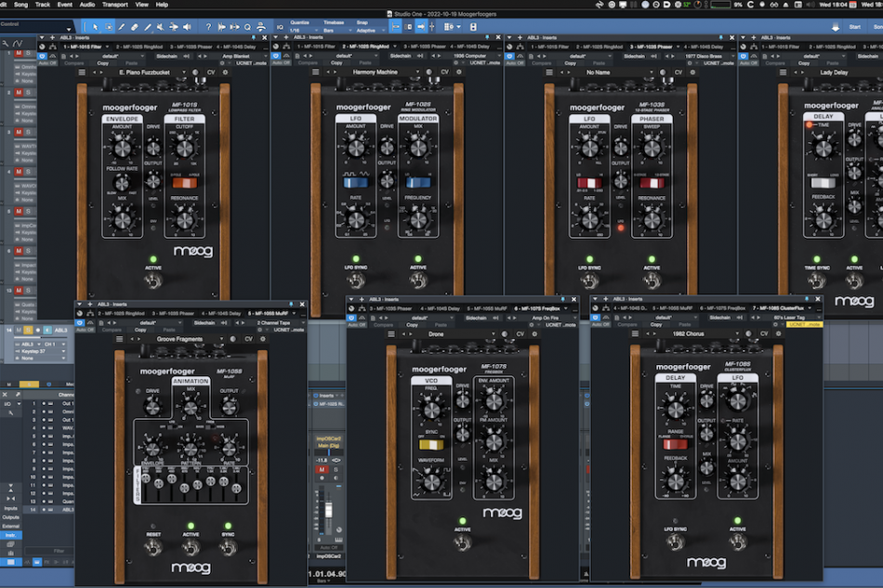883x588 pixels.
Task: Click Auto: Off in MF-105S MuRF window
Action: click(86, 330)
